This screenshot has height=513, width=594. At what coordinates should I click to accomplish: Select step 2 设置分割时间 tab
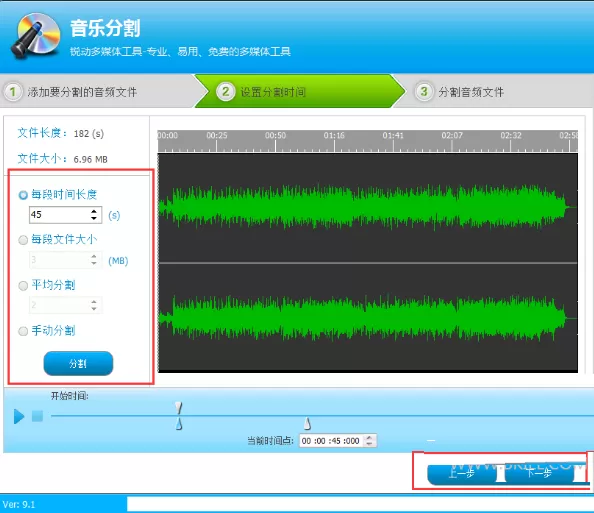(299, 91)
